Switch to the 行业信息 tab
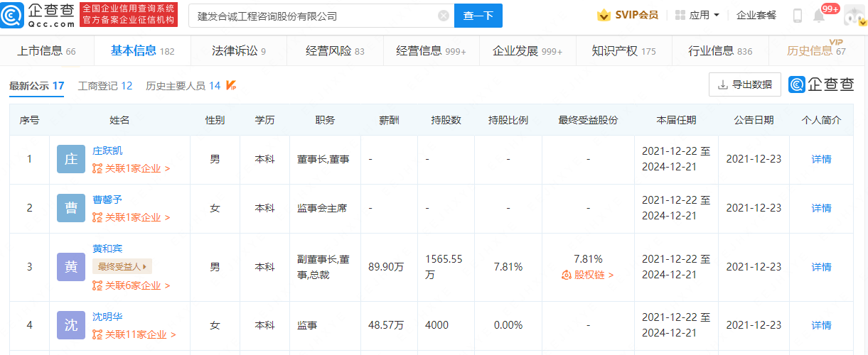 tap(720, 51)
